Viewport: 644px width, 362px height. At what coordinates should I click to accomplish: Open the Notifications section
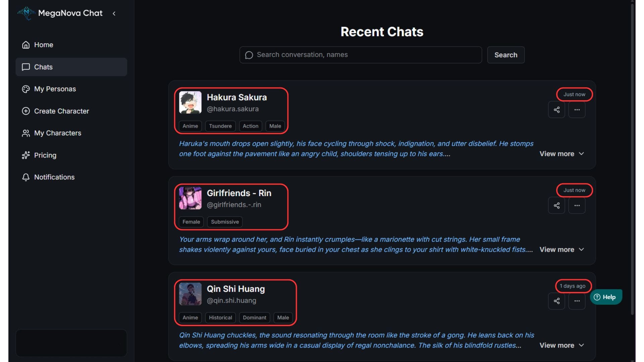click(54, 177)
